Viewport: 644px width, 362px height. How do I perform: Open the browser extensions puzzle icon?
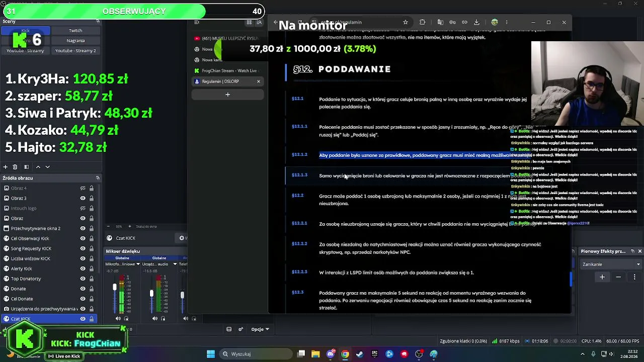coord(423,22)
